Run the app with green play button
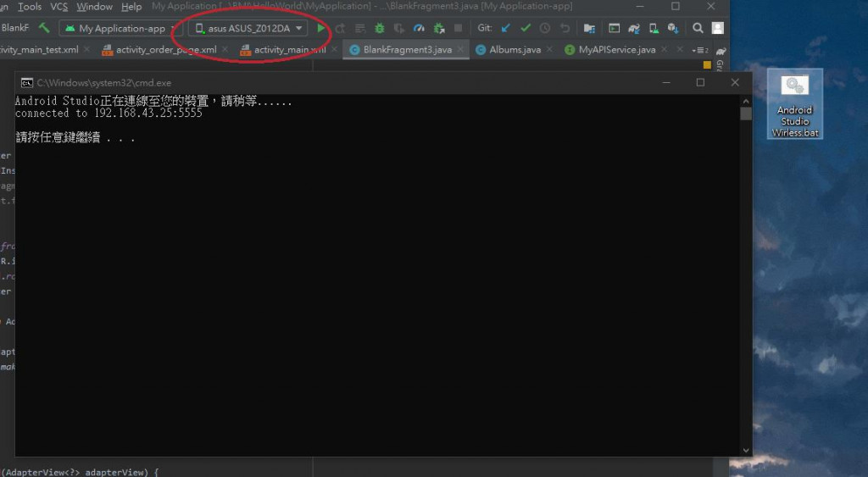This screenshot has height=477, width=868. pyautogui.click(x=320, y=28)
